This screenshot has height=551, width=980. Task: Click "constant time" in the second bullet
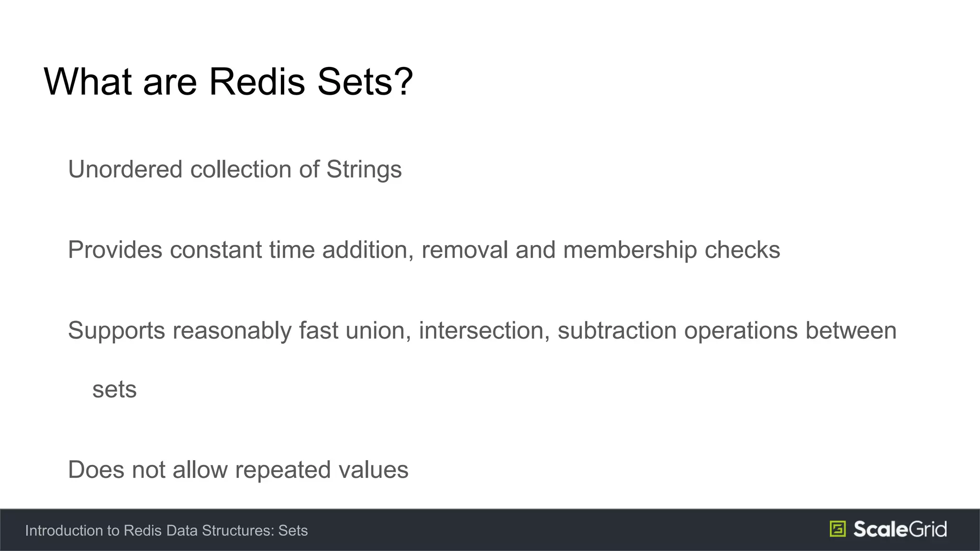click(242, 250)
